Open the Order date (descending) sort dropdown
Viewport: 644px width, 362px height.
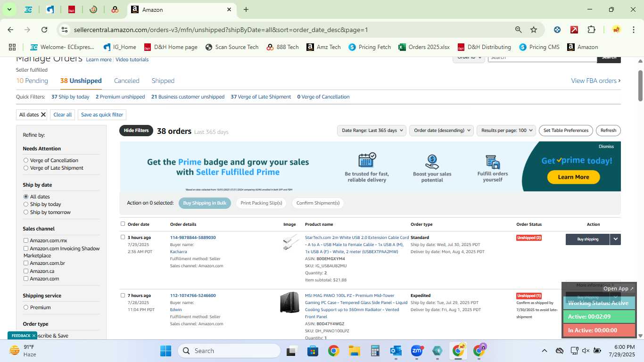click(441, 131)
